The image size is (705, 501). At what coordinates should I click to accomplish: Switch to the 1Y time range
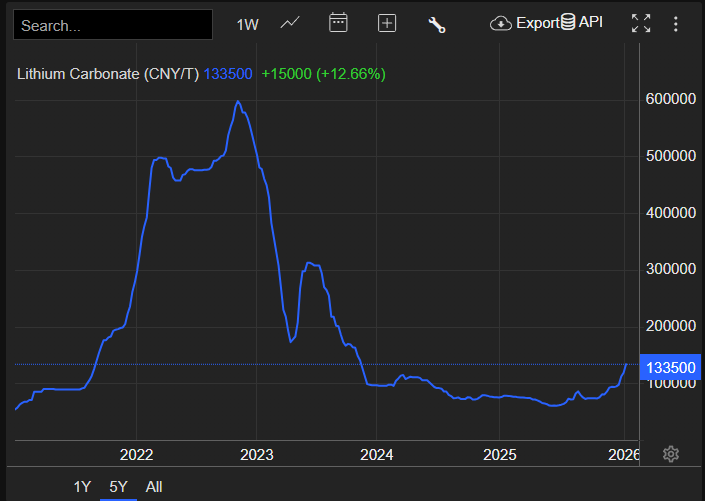point(82,487)
